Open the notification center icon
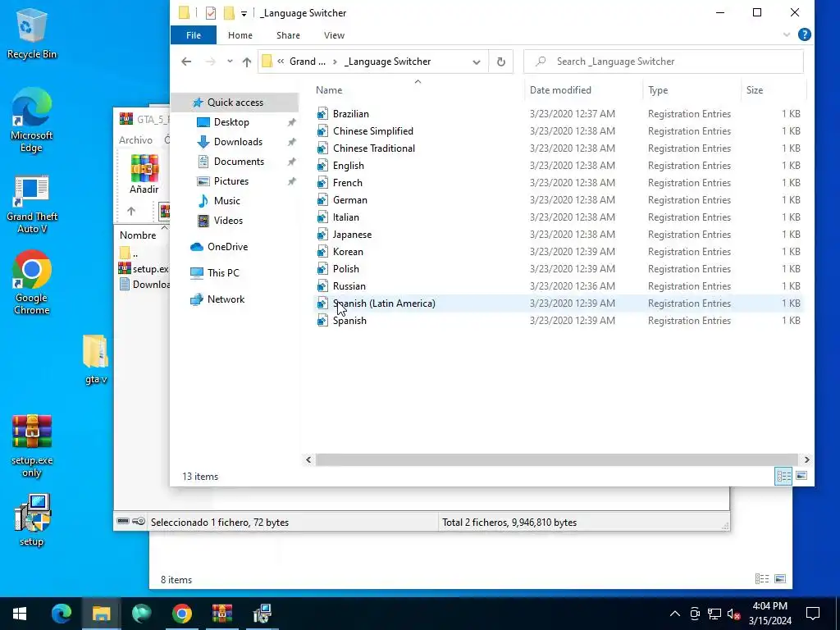 coord(813,614)
